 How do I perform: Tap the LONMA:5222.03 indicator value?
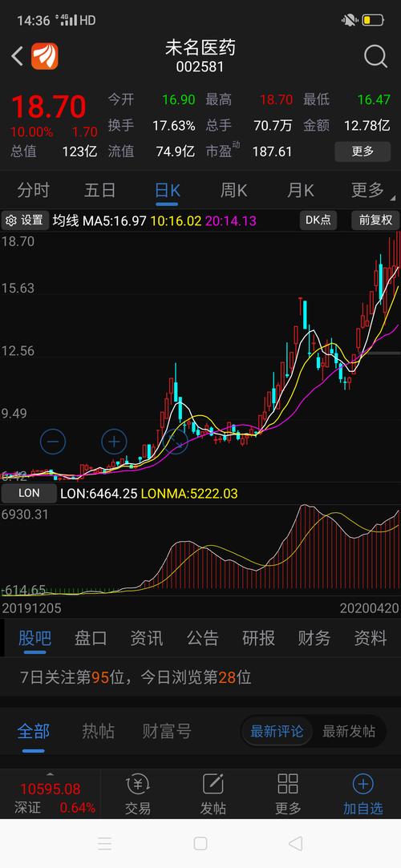tap(189, 493)
